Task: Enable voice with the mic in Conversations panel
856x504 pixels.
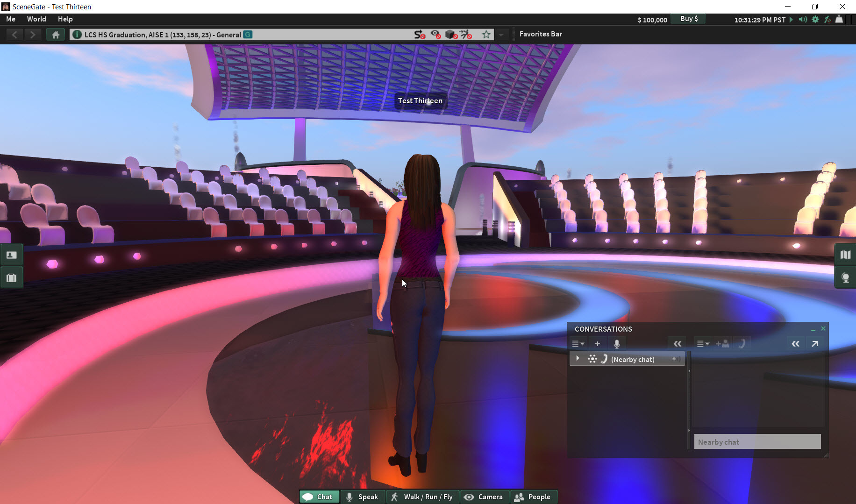Action: 617,343
